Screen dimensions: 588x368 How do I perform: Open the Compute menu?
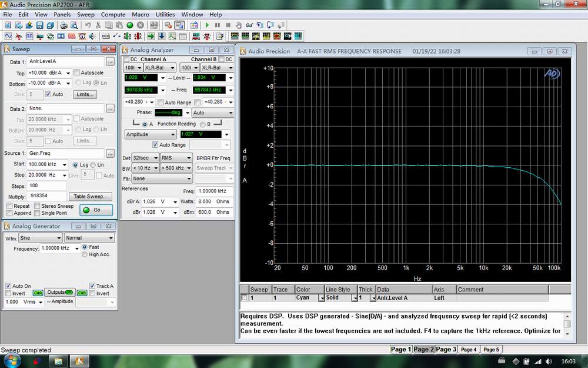113,14
